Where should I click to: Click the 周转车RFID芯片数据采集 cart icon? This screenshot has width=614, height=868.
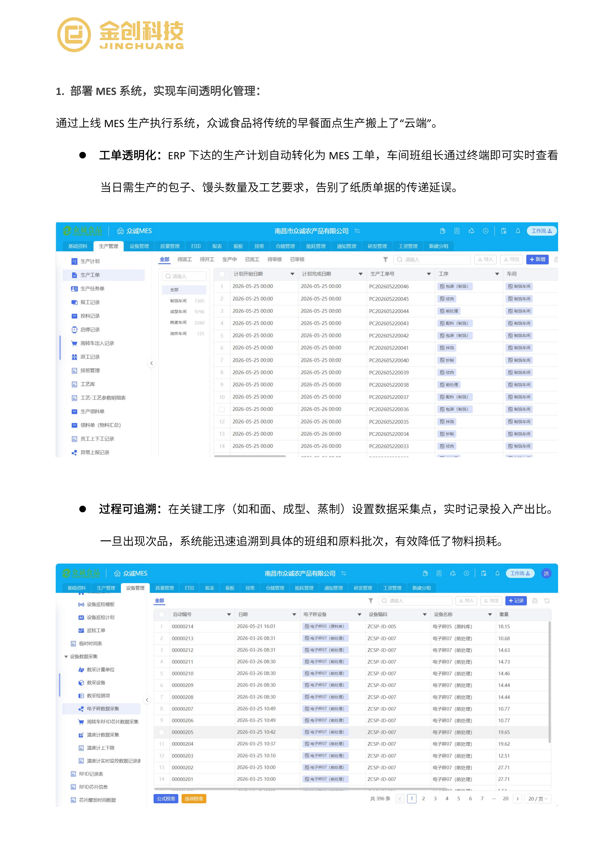[81, 722]
